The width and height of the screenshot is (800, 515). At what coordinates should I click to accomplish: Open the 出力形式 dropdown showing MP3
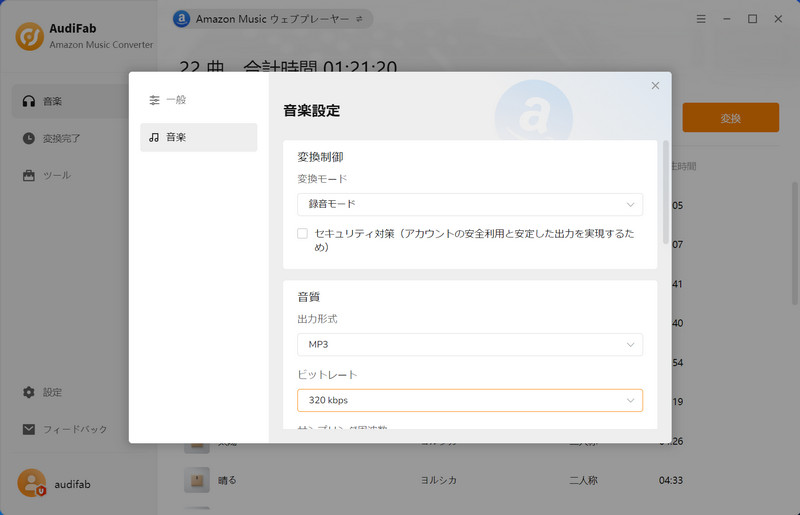click(x=470, y=345)
